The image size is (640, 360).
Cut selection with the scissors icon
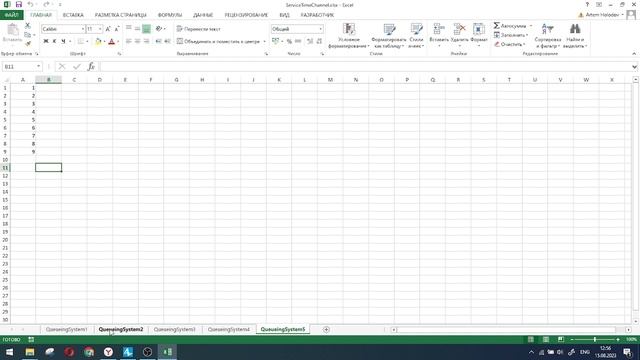click(x=28, y=26)
